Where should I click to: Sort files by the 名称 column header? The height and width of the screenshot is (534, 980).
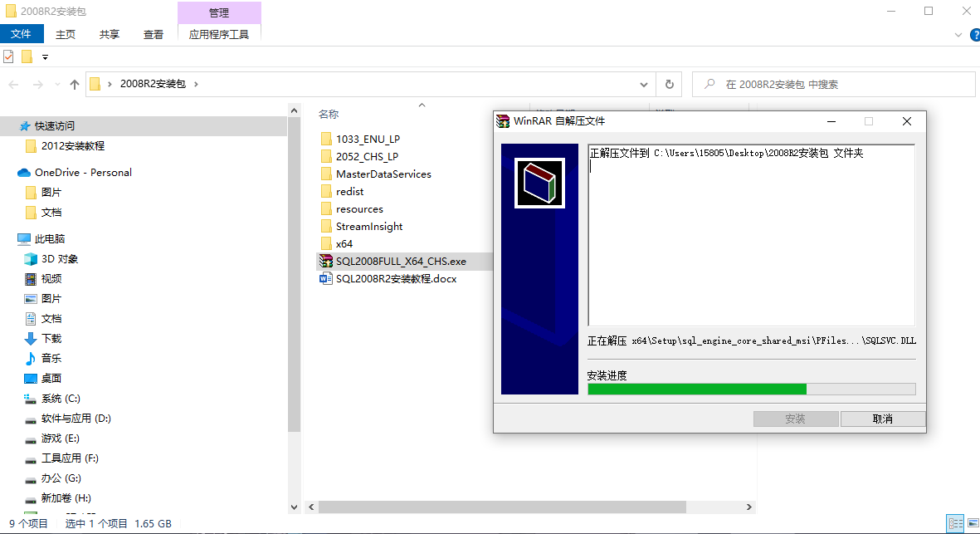pyautogui.click(x=329, y=115)
